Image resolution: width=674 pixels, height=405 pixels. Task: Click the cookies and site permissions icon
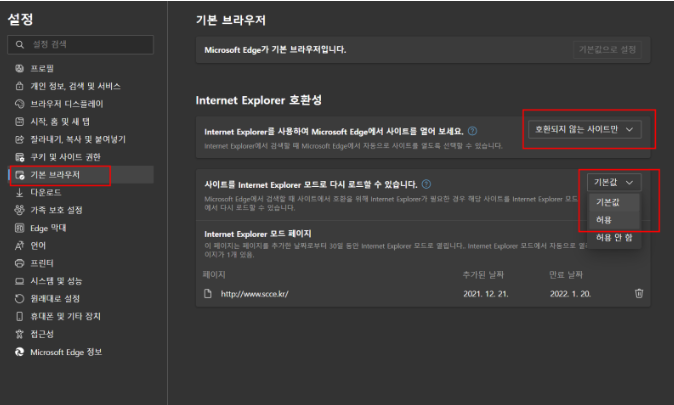(x=19, y=157)
